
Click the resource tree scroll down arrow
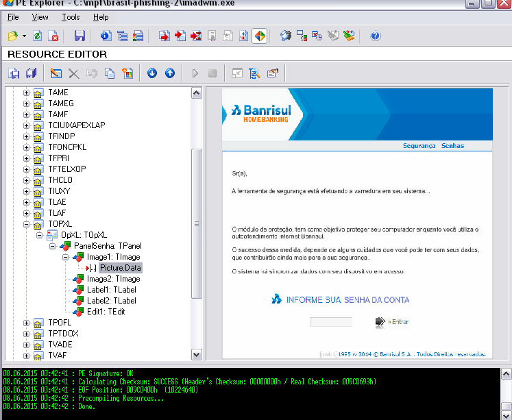coord(197,354)
